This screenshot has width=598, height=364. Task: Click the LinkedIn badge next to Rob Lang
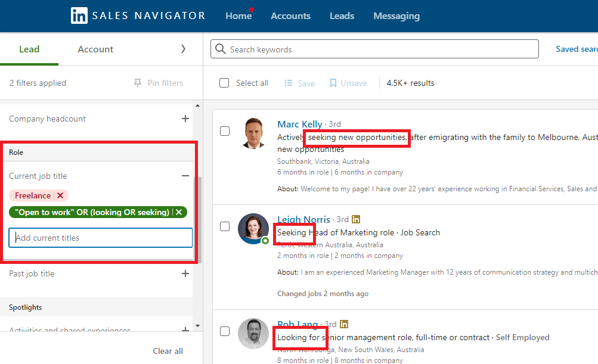coord(344,324)
